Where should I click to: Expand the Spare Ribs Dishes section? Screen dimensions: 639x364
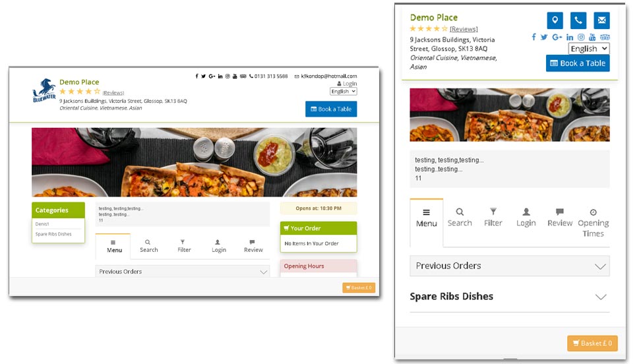[509, 296]
